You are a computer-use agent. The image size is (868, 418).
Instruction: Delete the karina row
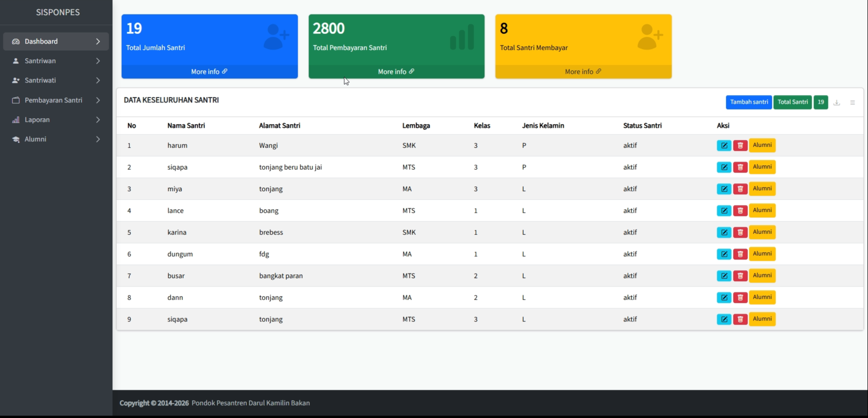tap(740, 232)
